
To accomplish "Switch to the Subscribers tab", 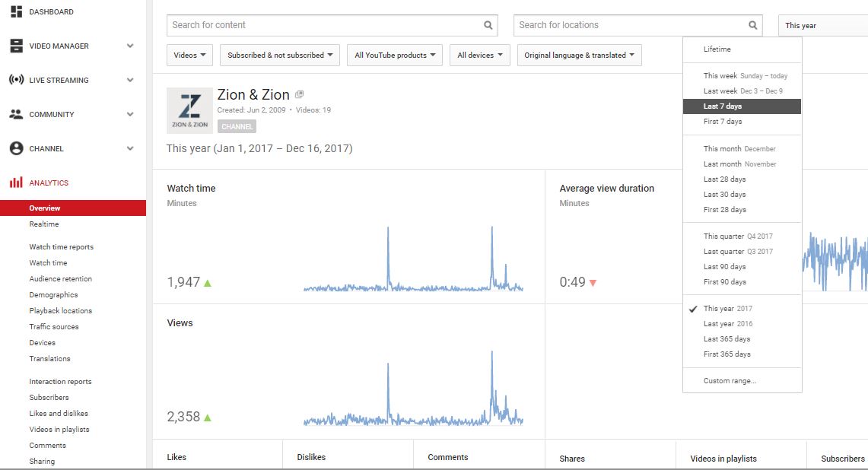I will click(842, 458).
